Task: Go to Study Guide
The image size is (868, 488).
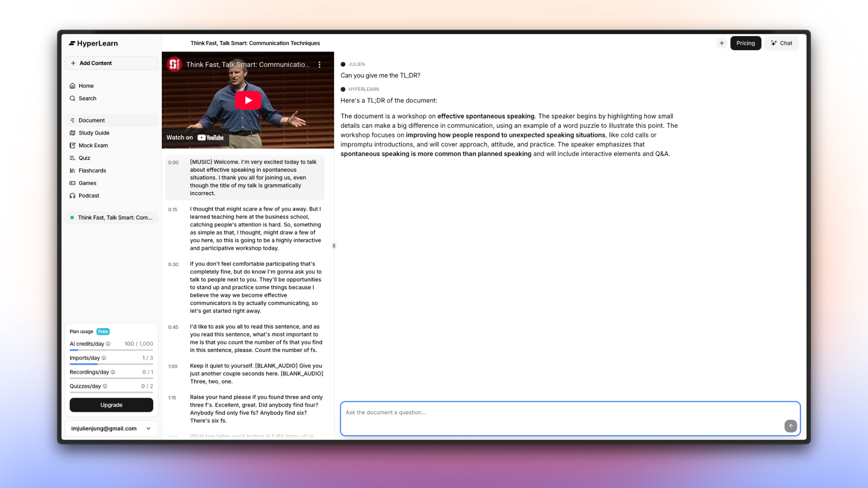Action: [94, 133]
